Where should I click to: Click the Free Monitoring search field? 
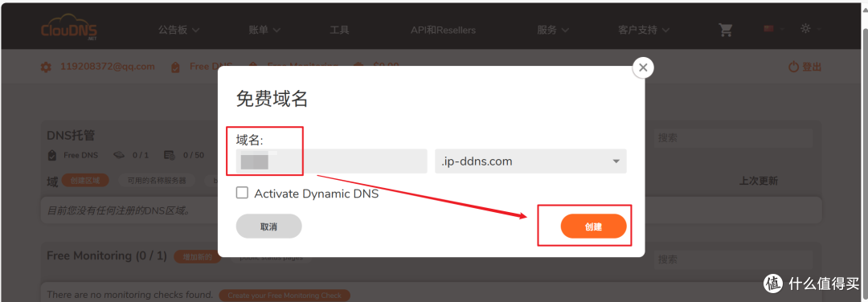pyautogui.click(x=734, y=259)
